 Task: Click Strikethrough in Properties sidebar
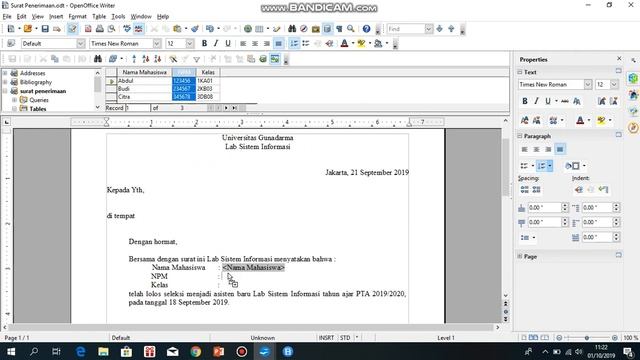coord(565,101)
